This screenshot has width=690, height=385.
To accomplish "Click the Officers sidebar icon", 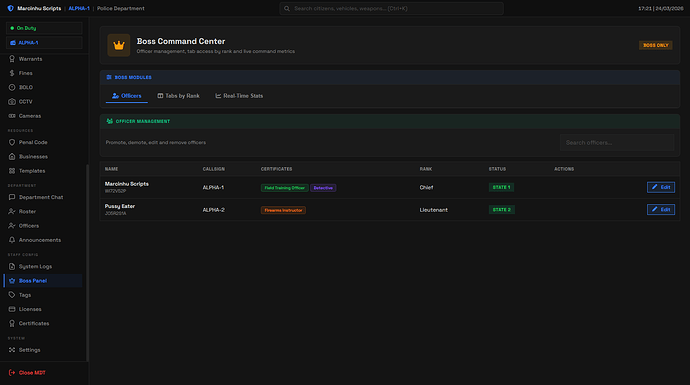I will click(x=12, y=226).
